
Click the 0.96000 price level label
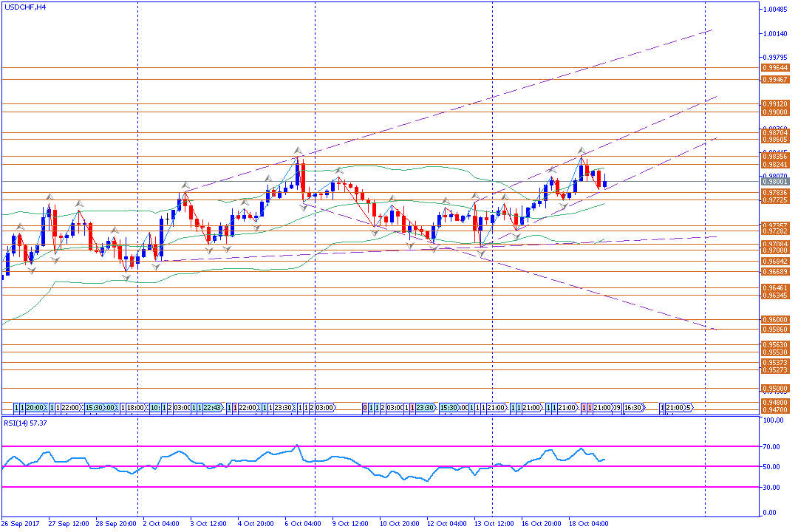[x=775, y=320]
